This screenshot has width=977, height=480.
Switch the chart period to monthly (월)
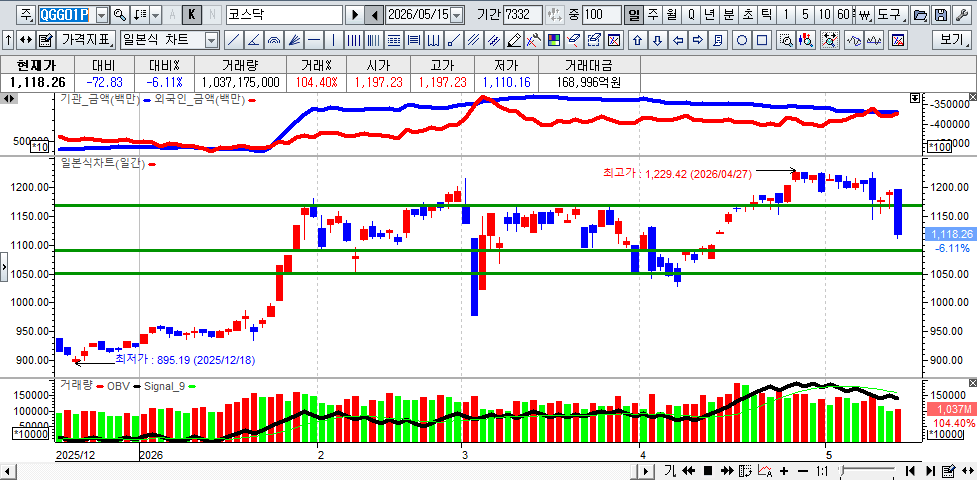[x=671, y=14]
